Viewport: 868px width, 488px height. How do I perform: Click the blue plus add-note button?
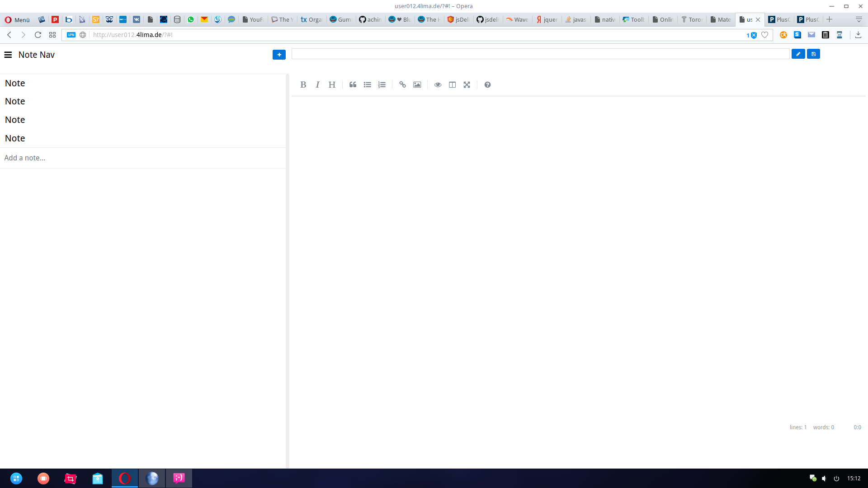pos(279,55)
